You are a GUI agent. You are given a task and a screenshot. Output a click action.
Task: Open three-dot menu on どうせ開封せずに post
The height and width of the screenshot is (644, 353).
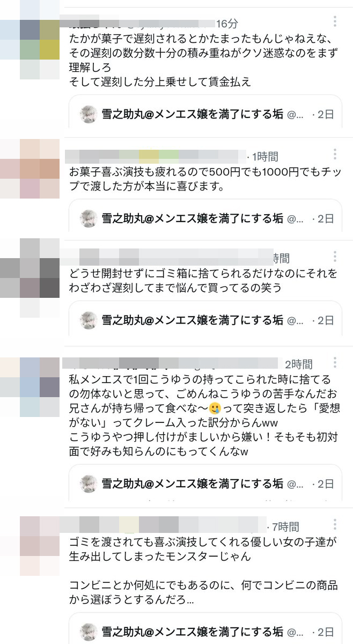(x=335, y=256)
